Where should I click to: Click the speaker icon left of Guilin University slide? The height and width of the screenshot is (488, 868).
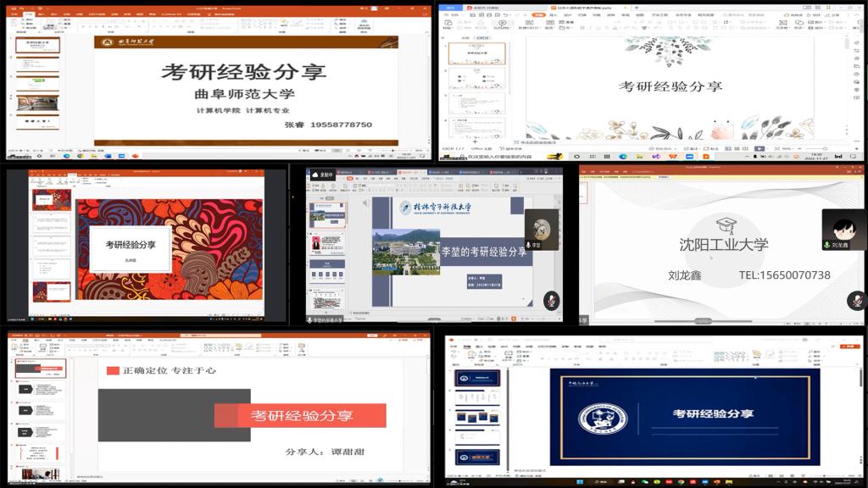[366, 203]
